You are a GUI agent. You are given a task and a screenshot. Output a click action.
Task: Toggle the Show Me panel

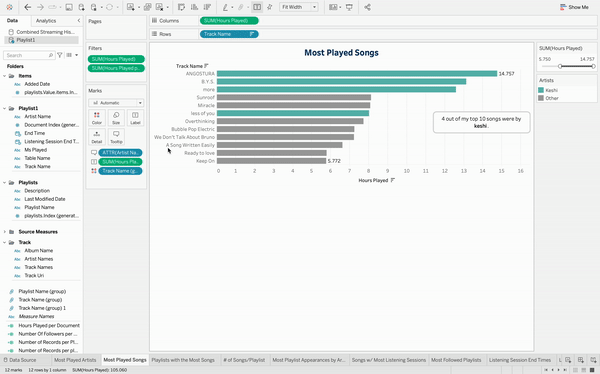574,7
